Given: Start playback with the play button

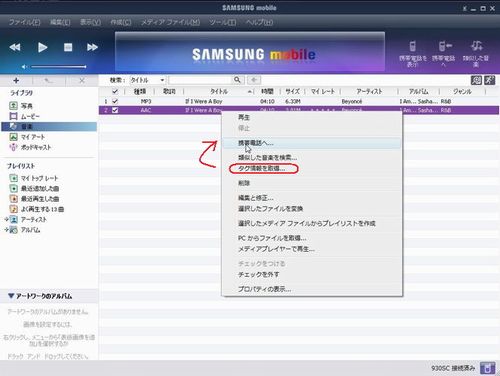Looking at the screenshot, I should [42, 47].
